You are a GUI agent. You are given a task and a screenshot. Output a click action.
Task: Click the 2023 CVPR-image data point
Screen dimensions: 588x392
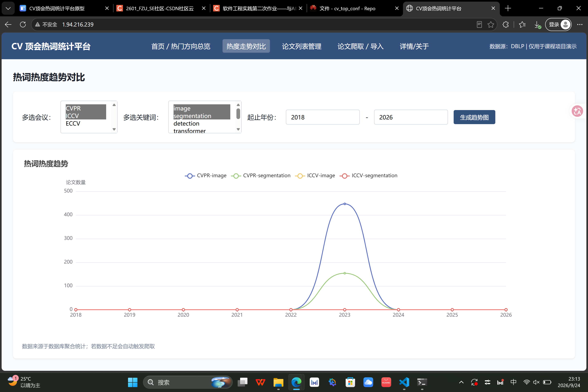tap(345, 204)
